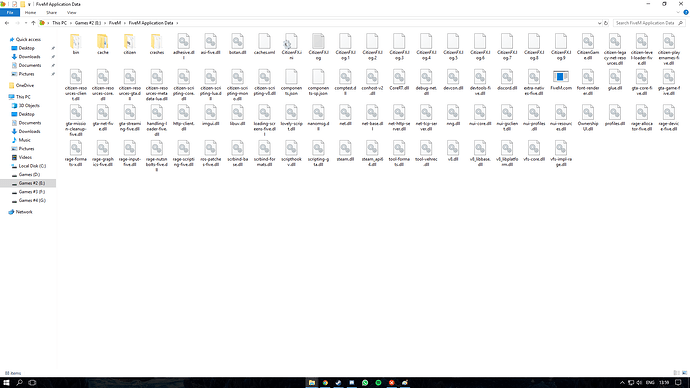Viewport: 690px width, 388px height.
Task: Select the nui-core.dll file
Action: point(480,116)
